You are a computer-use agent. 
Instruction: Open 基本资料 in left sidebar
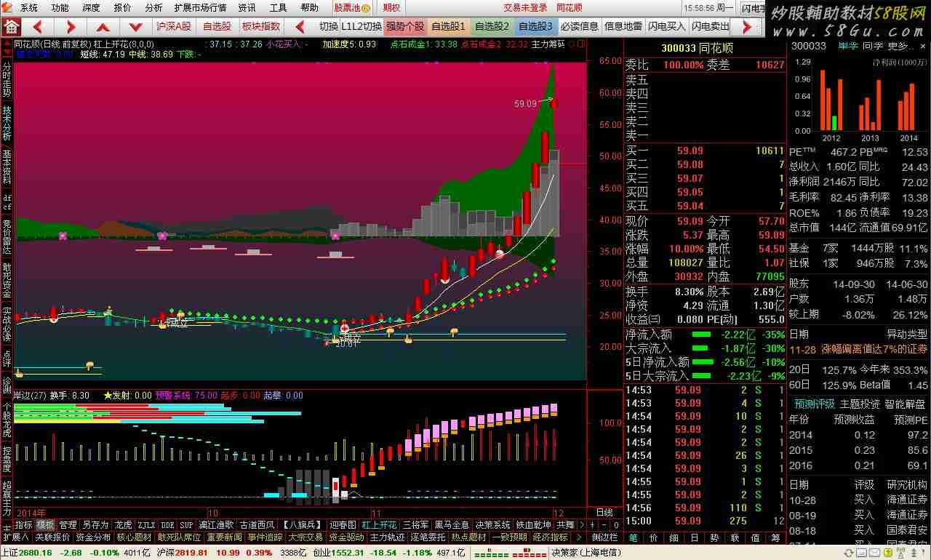[7, 167]
